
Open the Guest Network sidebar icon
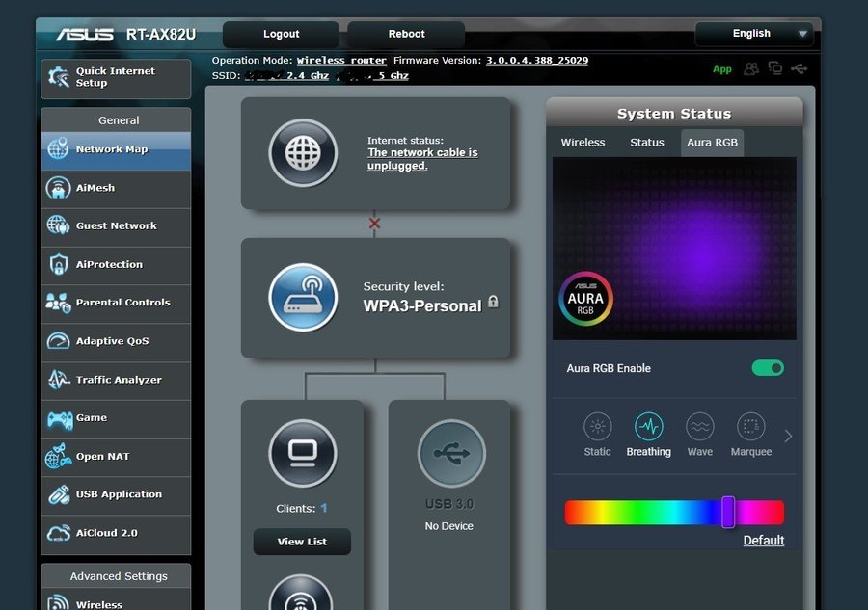pos(58,225)
